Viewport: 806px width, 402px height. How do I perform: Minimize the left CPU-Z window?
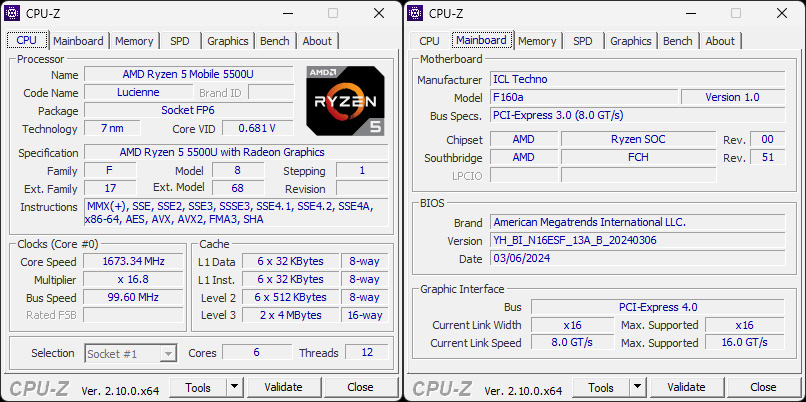pyautogui.click(x=287, y=13)
